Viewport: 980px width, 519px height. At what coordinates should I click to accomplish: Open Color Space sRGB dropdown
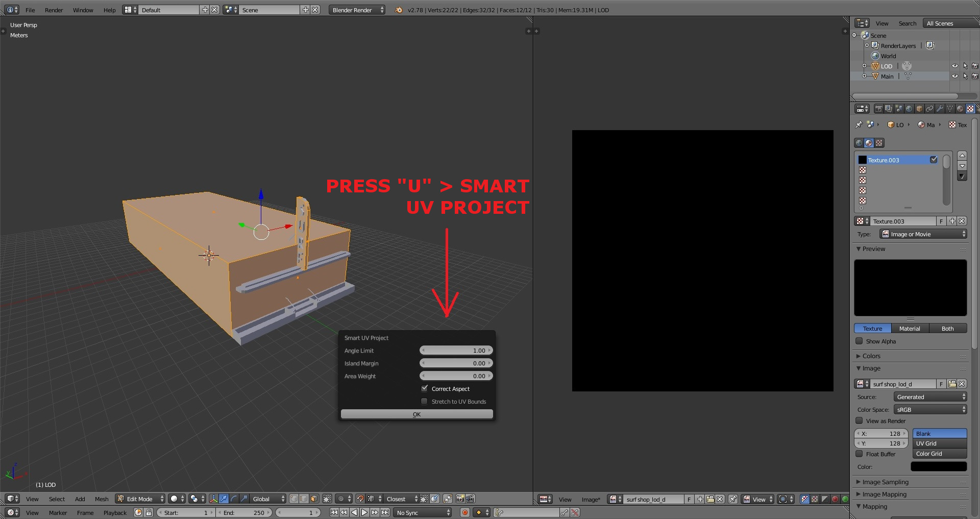click(930, 409)
